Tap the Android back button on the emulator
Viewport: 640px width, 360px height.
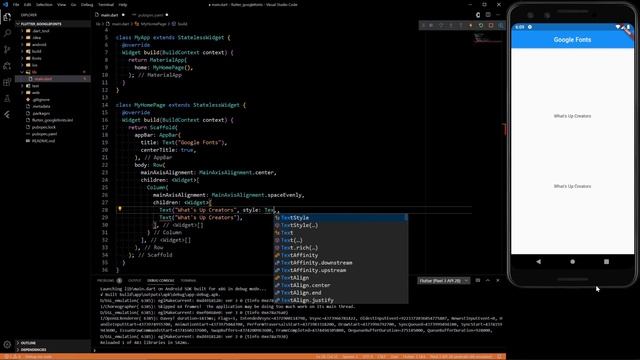click(x=538, y=262)
